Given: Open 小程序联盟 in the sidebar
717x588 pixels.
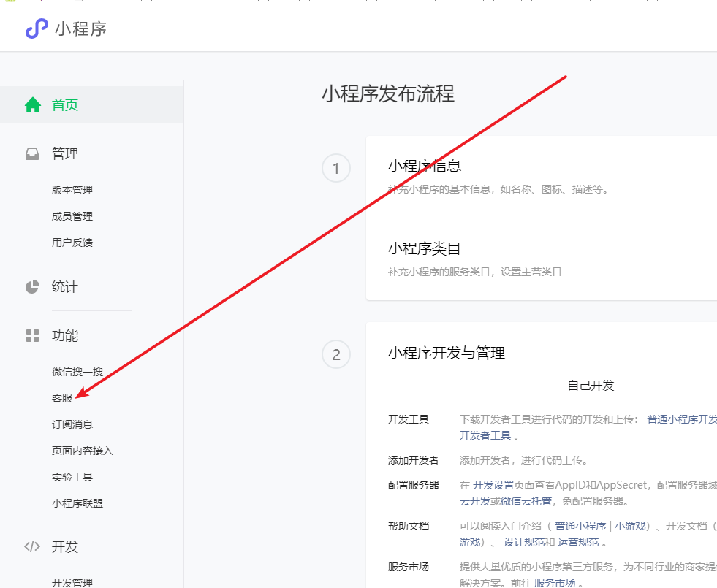Looking at the screenshot, I should tap(77, 503).
